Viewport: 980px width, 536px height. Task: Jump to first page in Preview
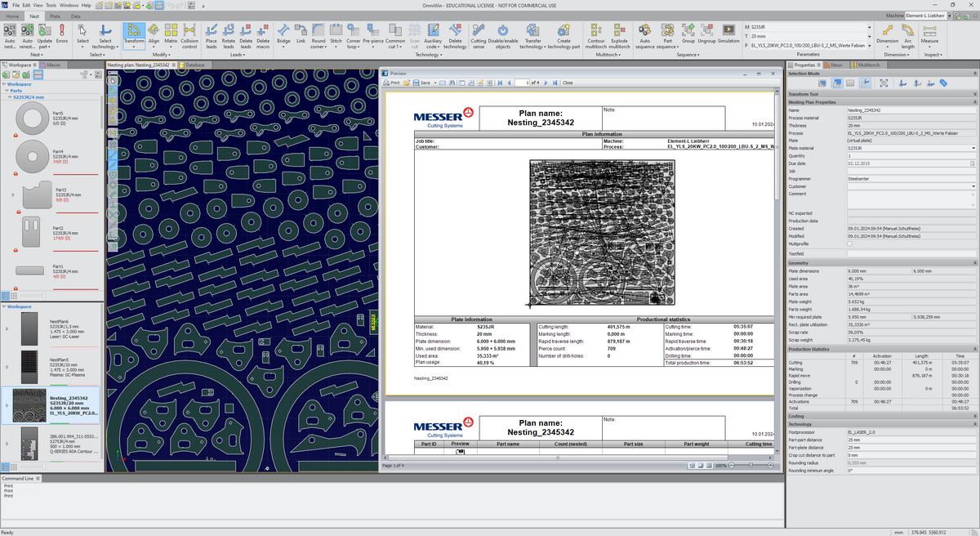[x=499, y=83]
